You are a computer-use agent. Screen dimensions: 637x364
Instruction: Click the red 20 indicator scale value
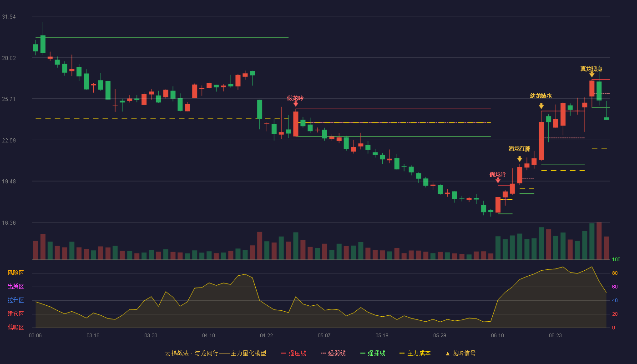614,314
